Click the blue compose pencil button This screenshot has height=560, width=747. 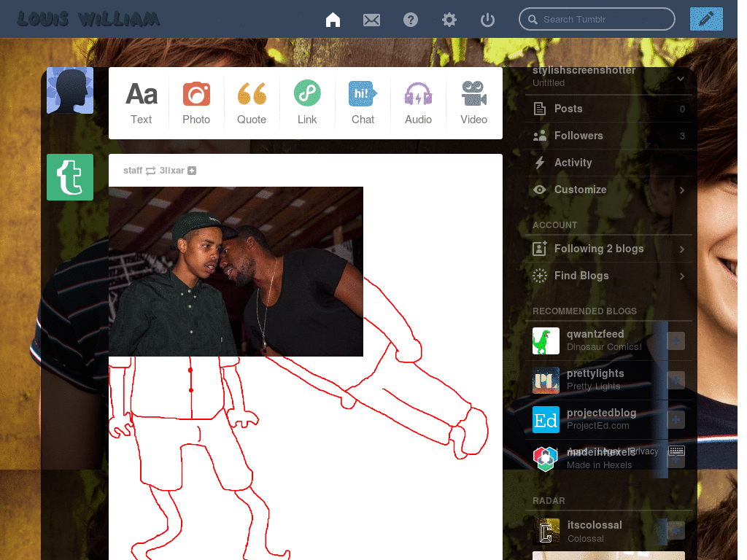point(706,19)
